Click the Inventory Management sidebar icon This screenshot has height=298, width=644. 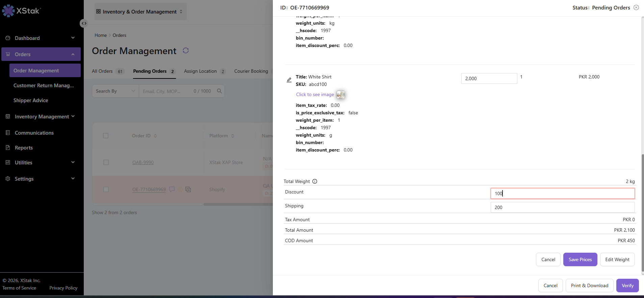pos(8,116)
